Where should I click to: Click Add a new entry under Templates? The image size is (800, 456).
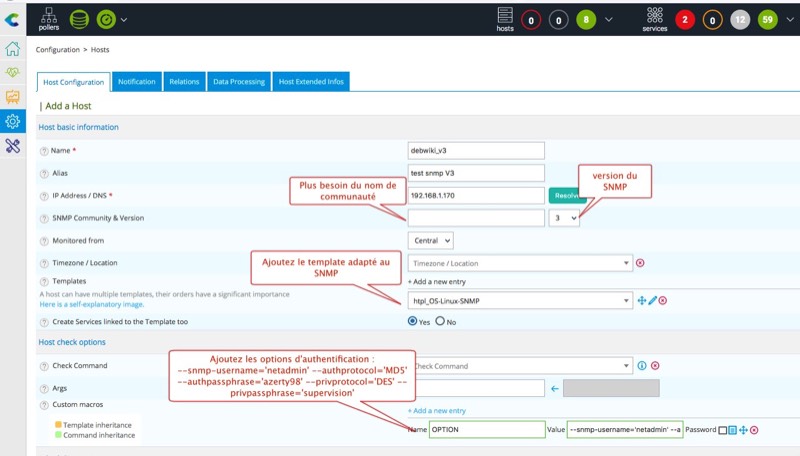pos(438,283)
